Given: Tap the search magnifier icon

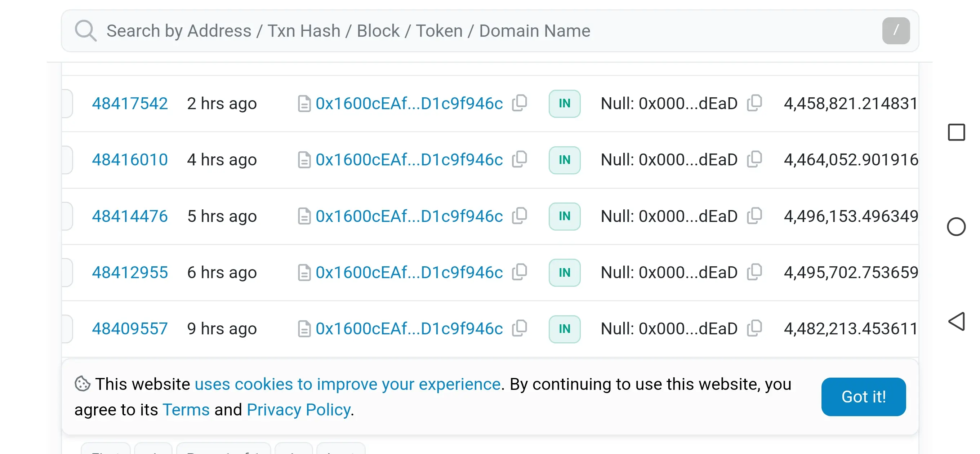Looking at the screenshot, I should [x=85, y=30].
